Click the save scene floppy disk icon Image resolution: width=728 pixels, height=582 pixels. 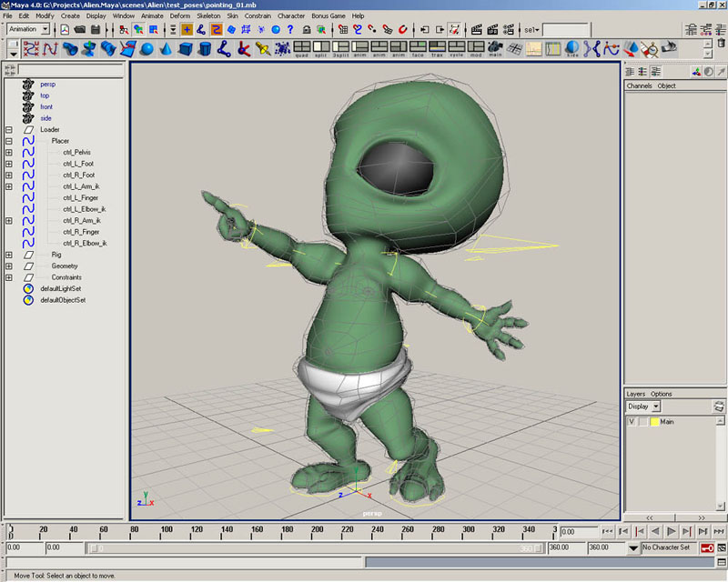(95, 29)
